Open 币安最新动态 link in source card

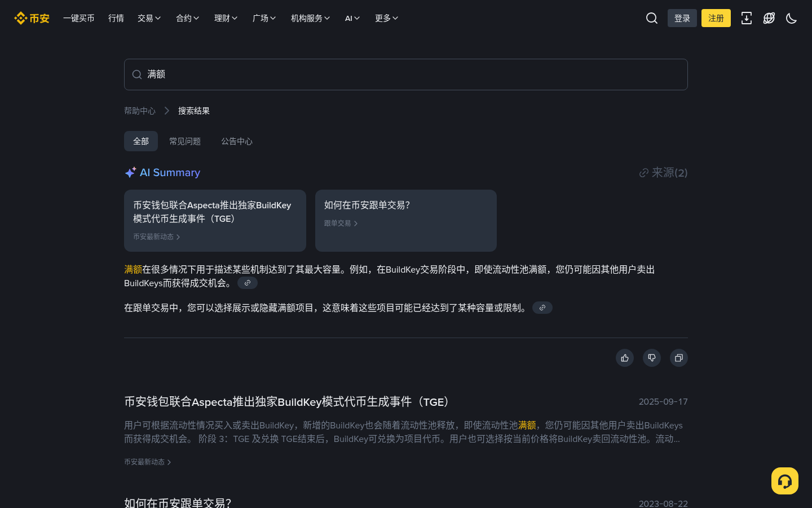[x=157, y=237]
